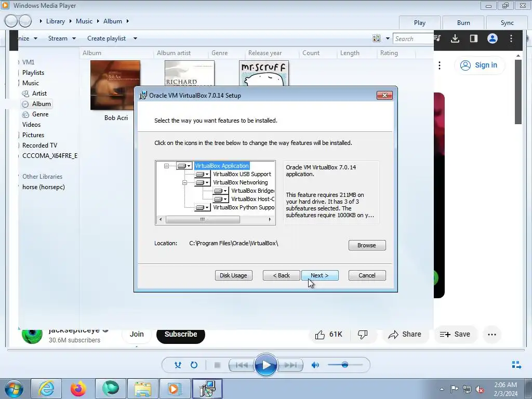Open the view options icon
Screen dimensions: 532x399
(376, 38)
